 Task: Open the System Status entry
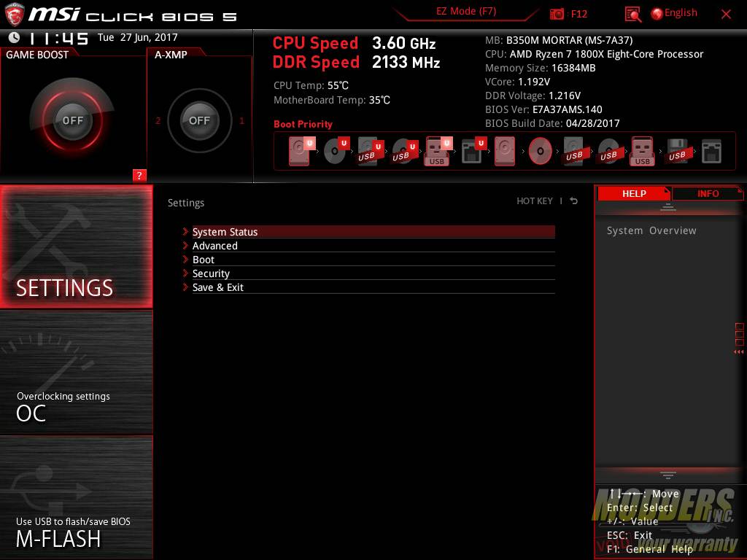coord(225,232)
